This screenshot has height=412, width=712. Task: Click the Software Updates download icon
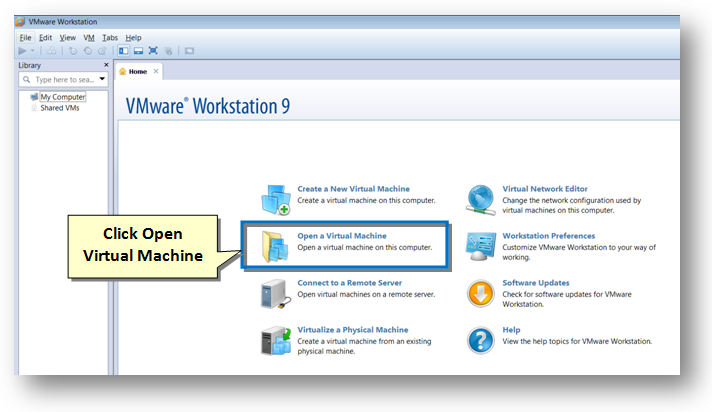pyautogui.click(x=480, y=293)
